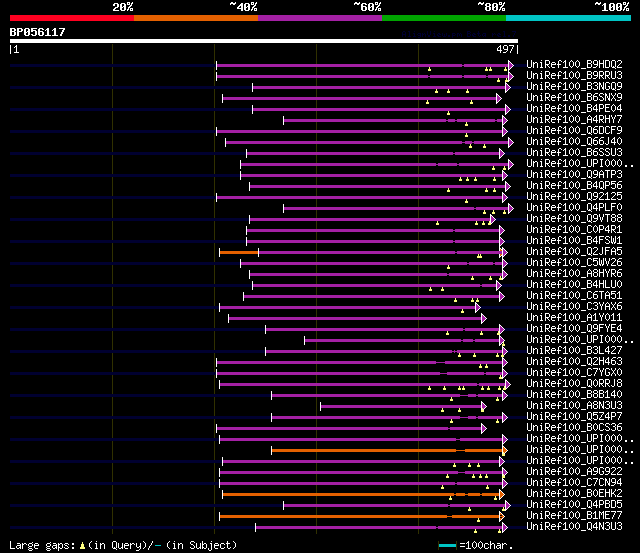The height and width of the screenshot is (553, 640).
Task: Open hit UniRef100_B4PE04
Action: coord(574,108)
